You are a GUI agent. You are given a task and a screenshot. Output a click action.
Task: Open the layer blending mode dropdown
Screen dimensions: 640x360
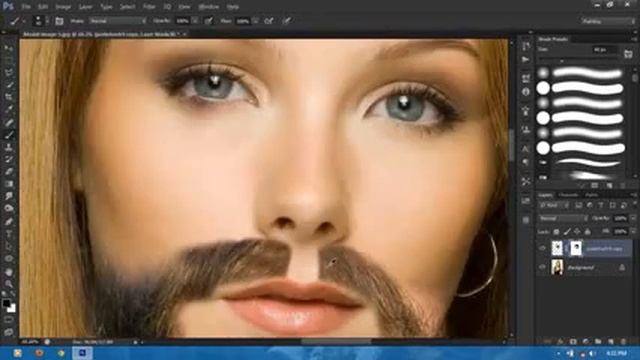pos(563,219)
